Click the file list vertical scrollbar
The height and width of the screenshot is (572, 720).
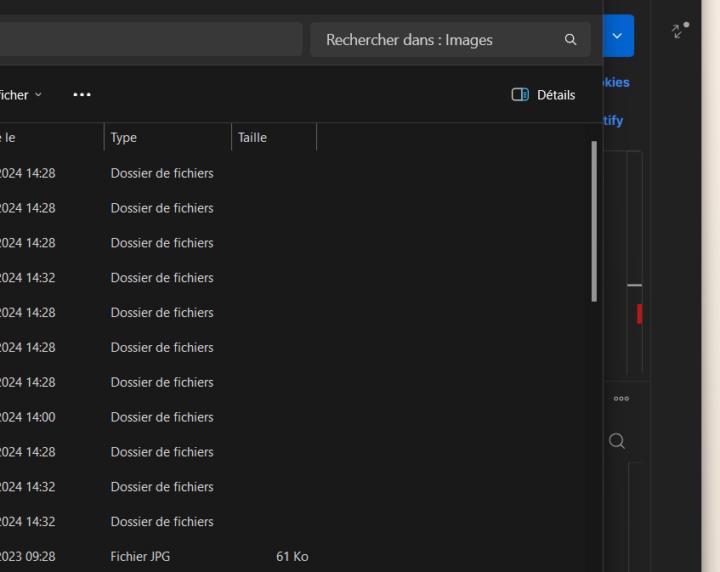[x=594, y=220]
